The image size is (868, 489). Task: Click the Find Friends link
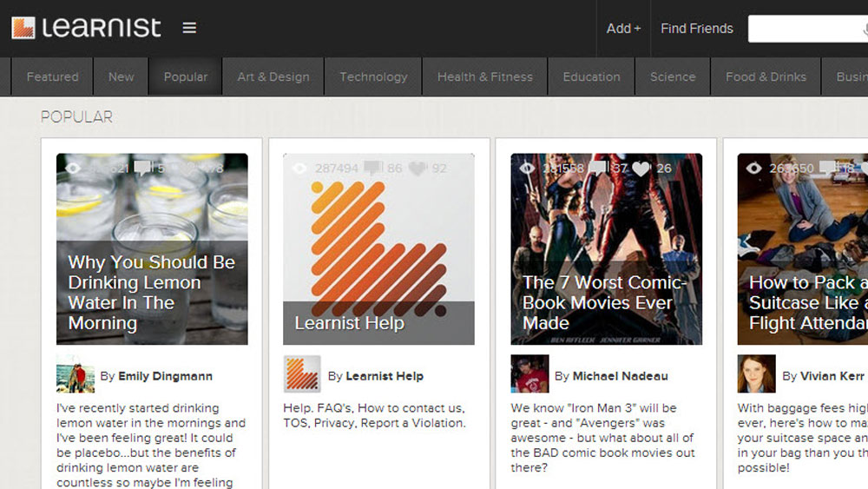(696, 29)
